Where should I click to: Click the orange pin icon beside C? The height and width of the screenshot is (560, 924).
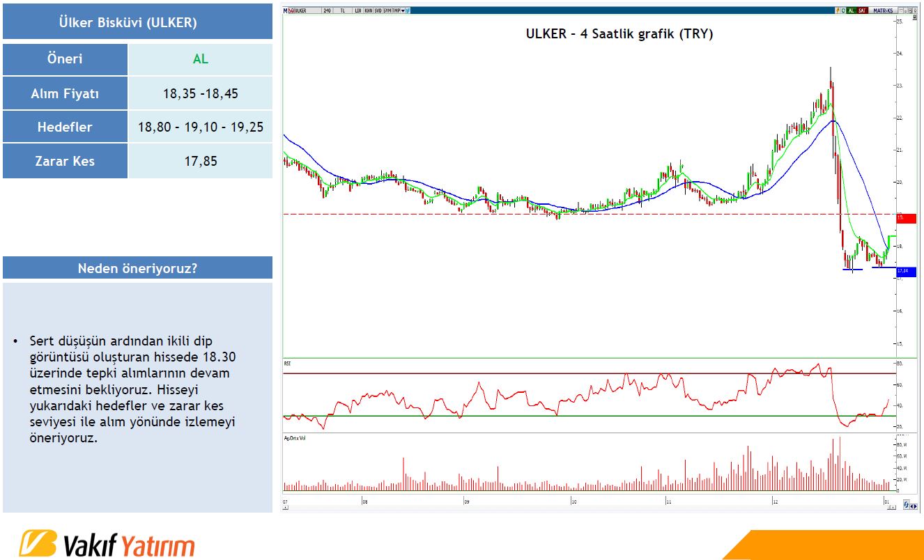[836, 11]
